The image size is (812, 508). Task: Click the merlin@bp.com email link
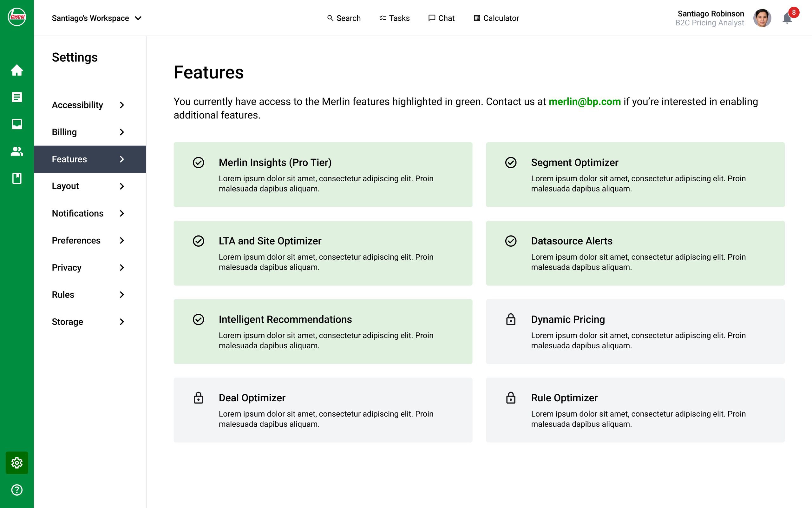click(585, 102)
